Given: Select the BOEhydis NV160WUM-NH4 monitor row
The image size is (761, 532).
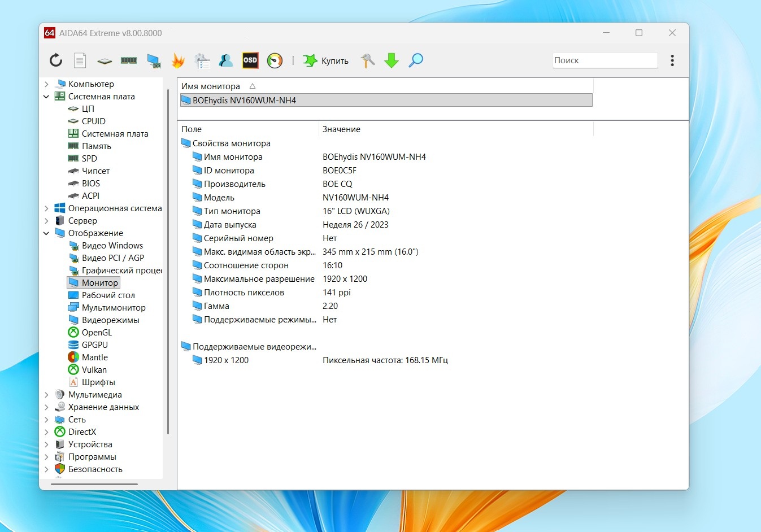Looking at the screenshot, I should point(244,101).
